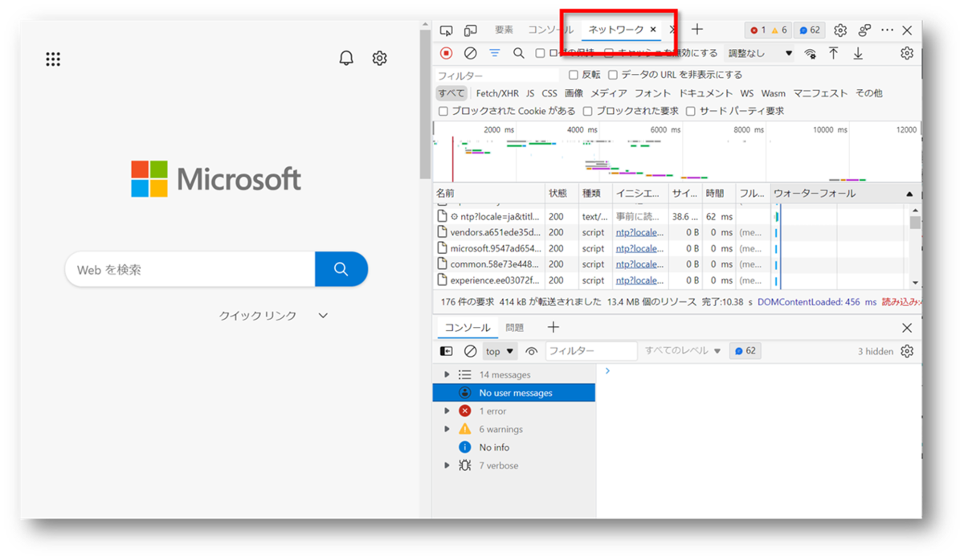Open network search magnifier
964x560 pixels.
pos(519,53)
